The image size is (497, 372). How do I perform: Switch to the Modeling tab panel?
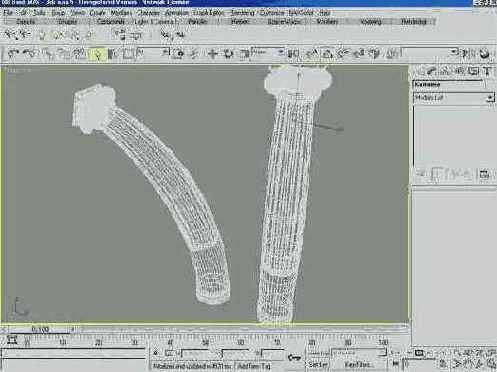pyautogui.click(x=371, y=22)
